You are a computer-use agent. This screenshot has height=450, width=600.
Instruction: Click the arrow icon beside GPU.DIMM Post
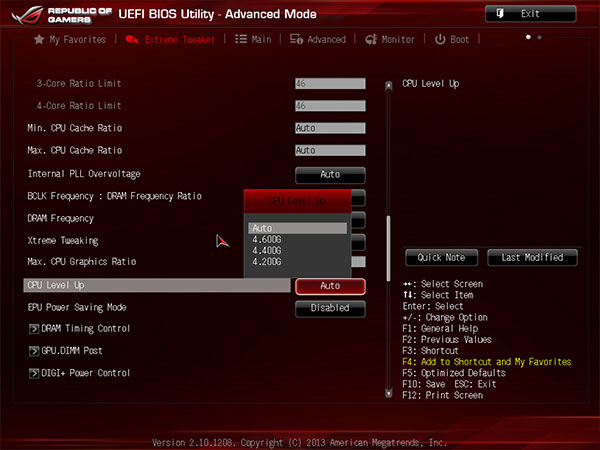[34, 351]
